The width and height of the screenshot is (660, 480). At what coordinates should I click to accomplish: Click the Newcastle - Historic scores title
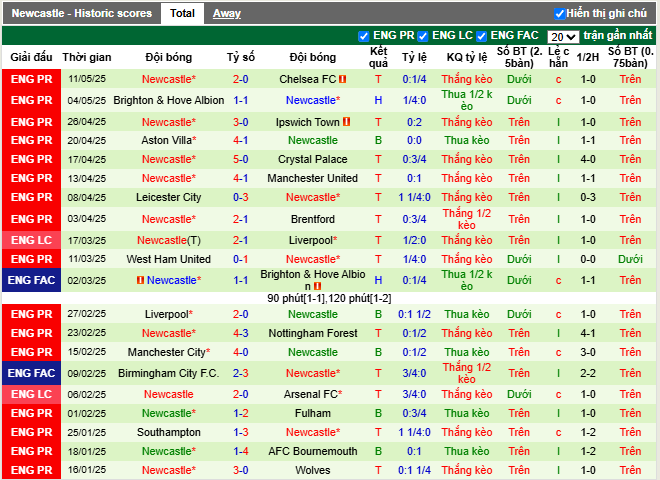coord(82,13)
